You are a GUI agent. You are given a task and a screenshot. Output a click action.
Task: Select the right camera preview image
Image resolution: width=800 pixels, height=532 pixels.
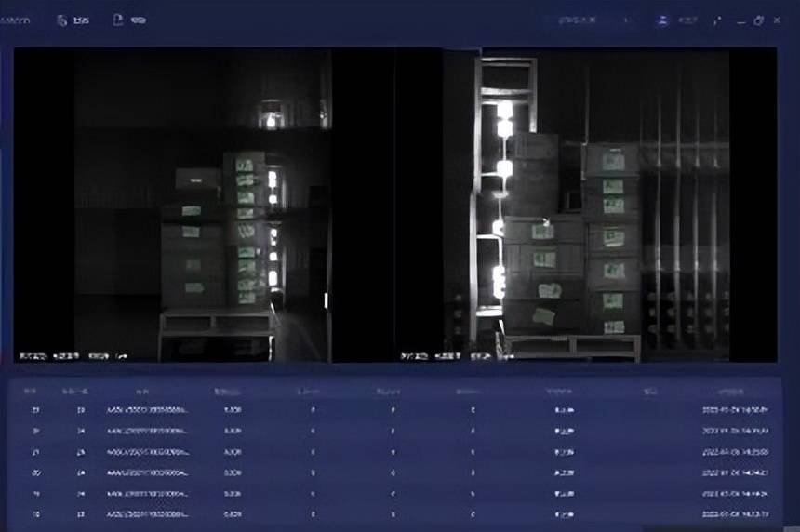coord(587,205)
